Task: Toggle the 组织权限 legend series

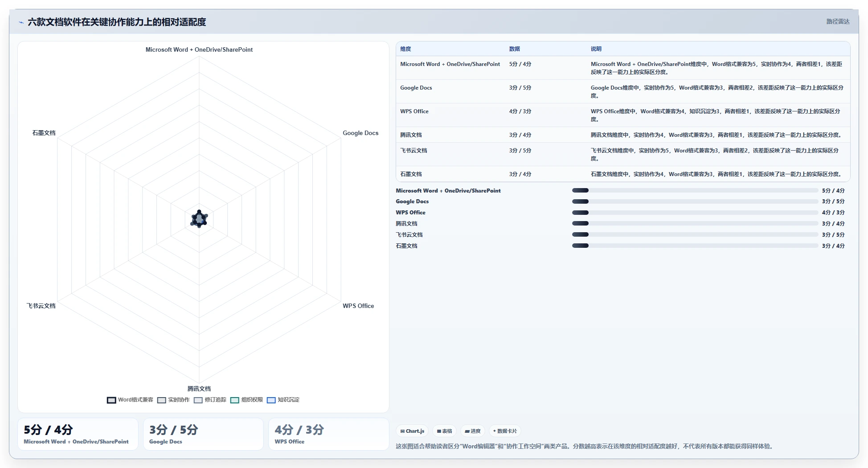Action: pyautogui.click(x=246, y=400)
